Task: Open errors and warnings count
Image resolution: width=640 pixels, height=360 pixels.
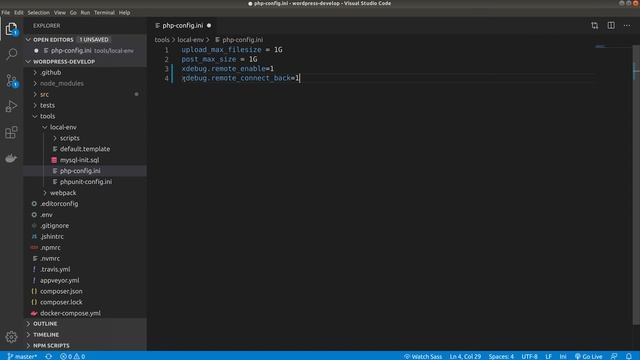Action: (x=73, y=356)
